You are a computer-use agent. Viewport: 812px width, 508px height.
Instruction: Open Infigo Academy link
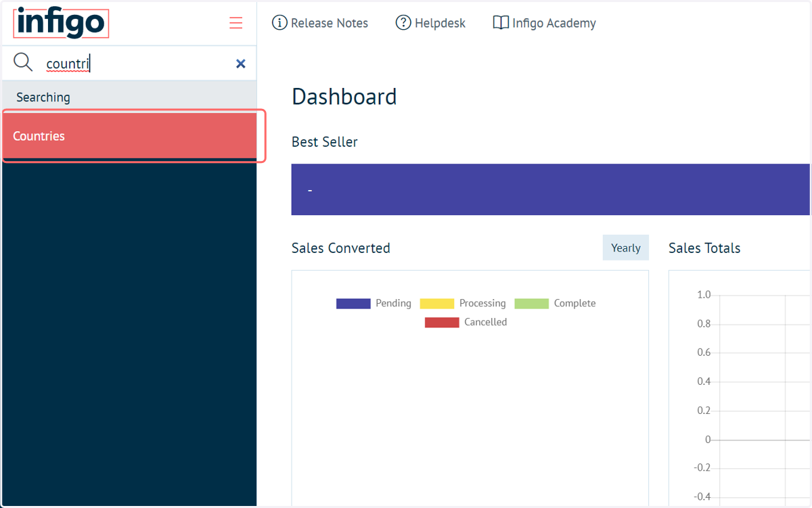point(545,23)
